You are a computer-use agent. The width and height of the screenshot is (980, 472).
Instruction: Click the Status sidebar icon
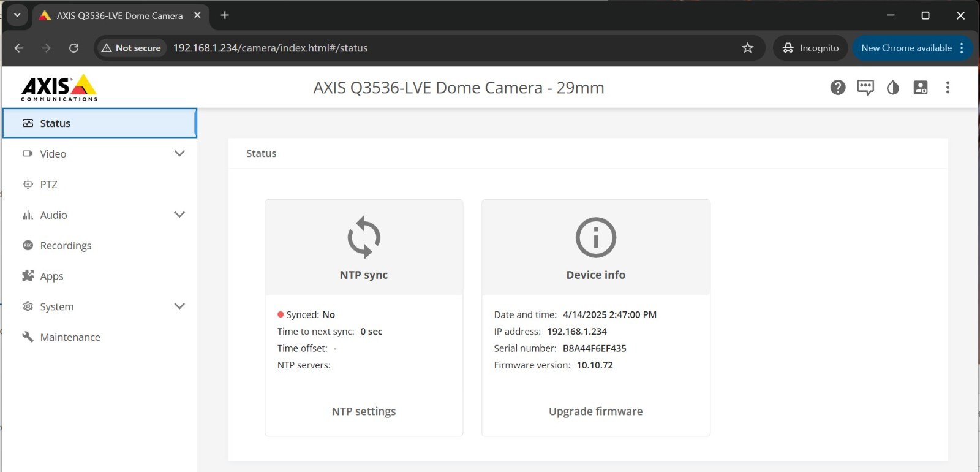coord(28,123)
